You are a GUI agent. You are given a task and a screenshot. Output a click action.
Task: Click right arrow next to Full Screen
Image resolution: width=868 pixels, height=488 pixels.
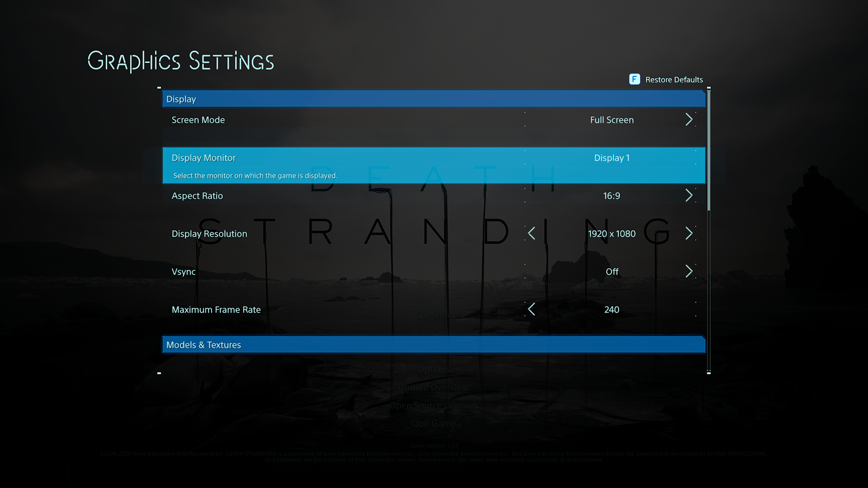[x=689, y=120]
